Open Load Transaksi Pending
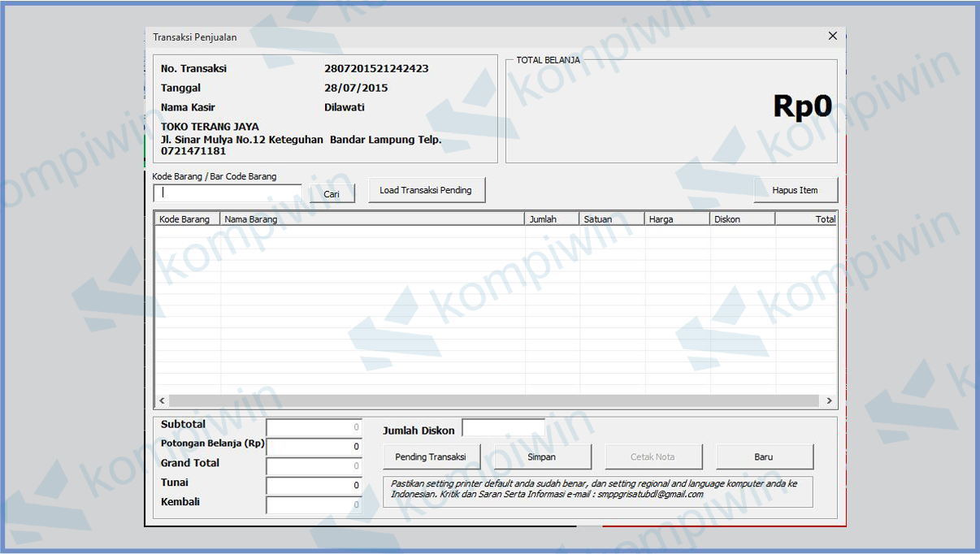This screenshot has height=554, width=980. [x=426, y=190]
